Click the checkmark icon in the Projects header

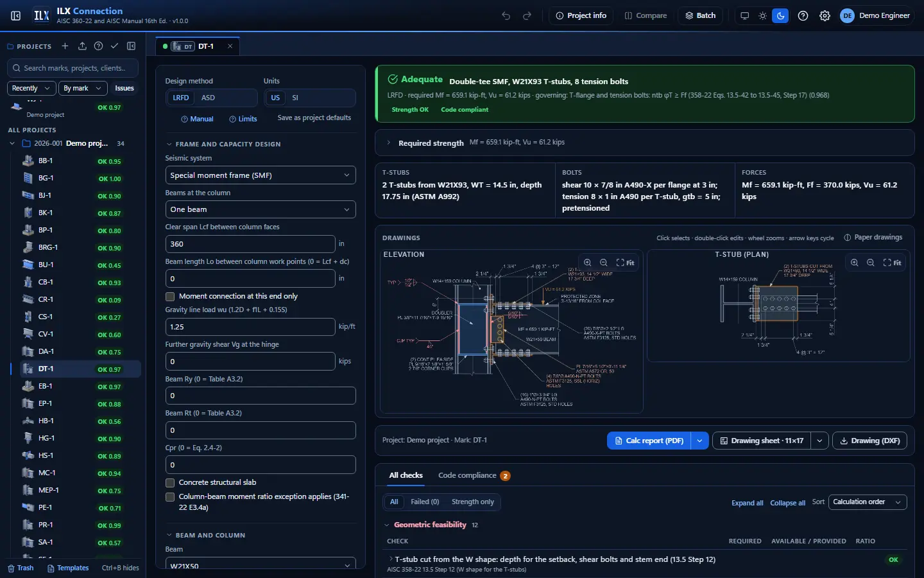114,46
